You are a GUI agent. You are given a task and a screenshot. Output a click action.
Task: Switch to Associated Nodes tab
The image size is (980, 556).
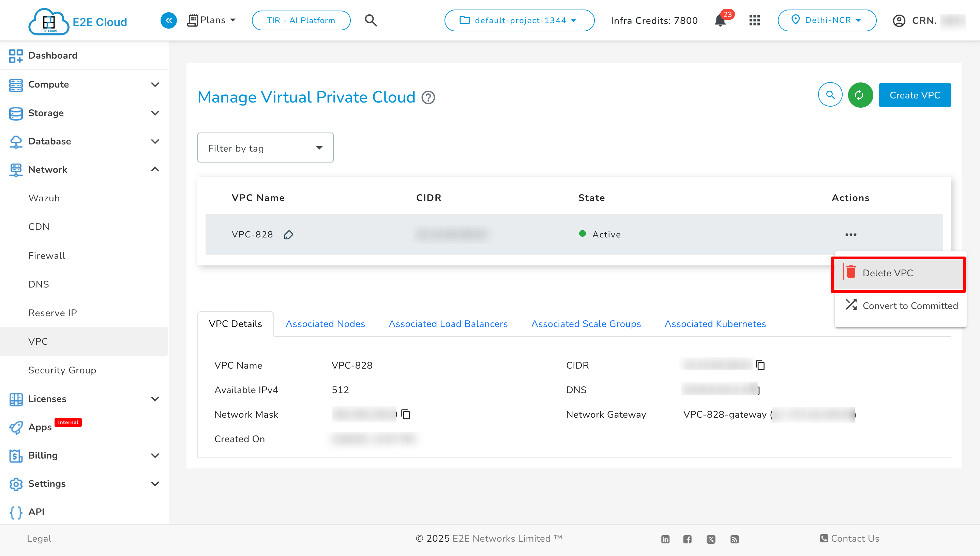pos(325,324)
